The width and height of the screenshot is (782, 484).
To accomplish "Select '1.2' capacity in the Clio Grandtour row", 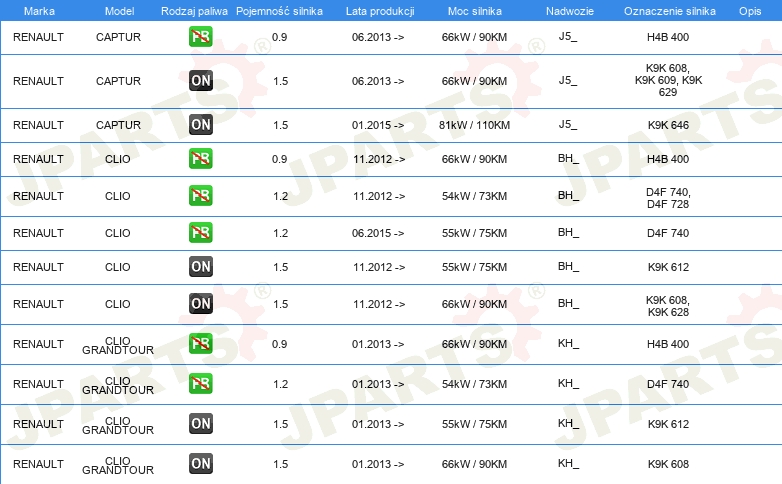I will click(x=280, y=384).
